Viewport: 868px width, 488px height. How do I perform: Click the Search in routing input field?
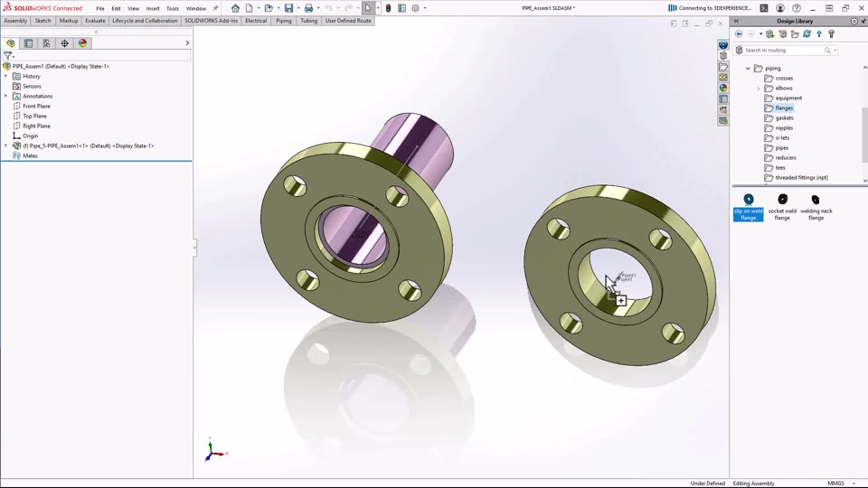point(783,51)
